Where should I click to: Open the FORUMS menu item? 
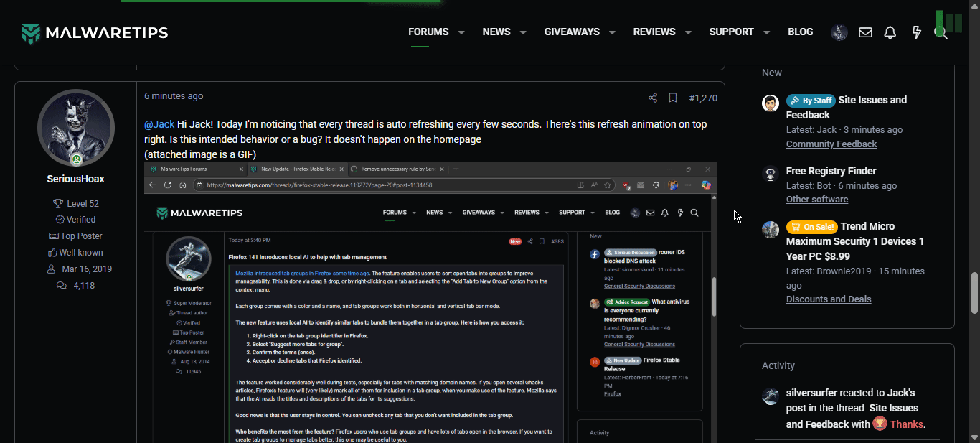tap(428, 32)
